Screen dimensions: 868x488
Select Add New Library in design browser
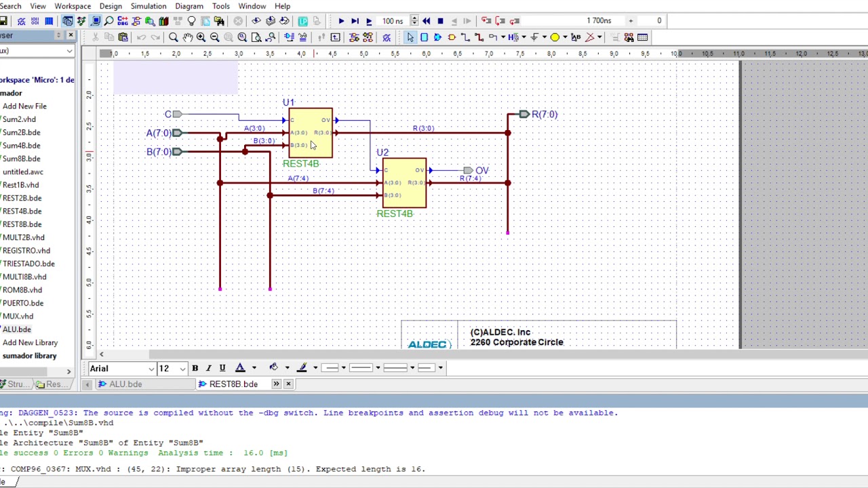30,343
